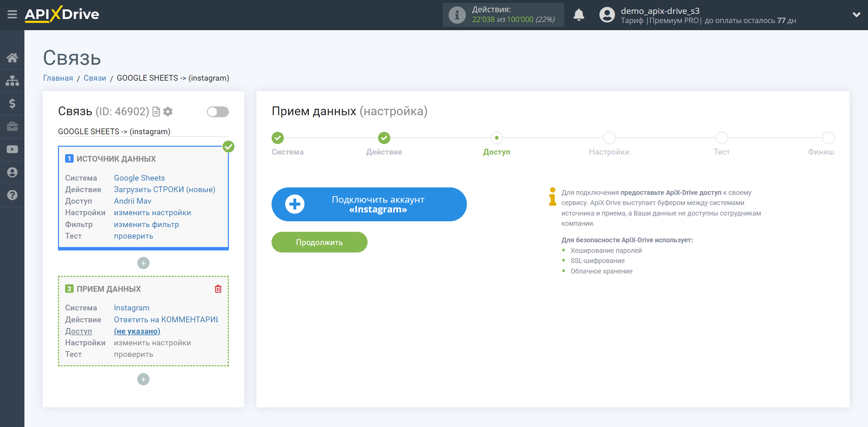Click Продолжить green button

(319, 242)
